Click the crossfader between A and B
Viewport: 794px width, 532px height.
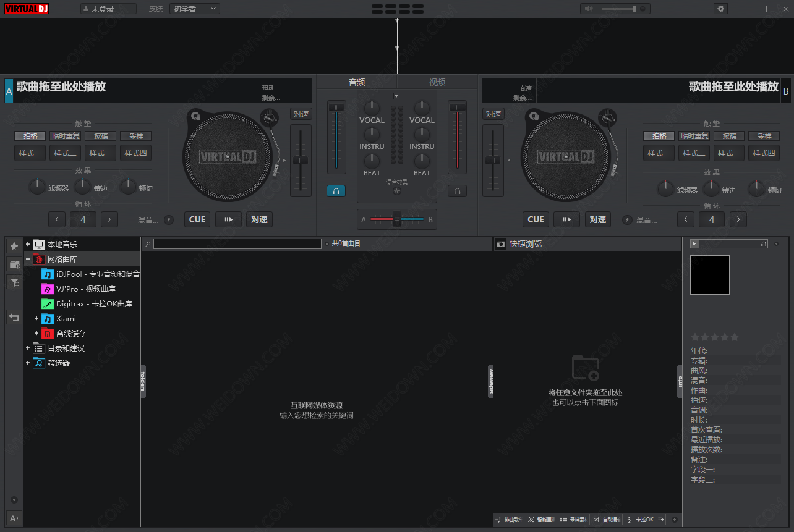click(397, 219)
